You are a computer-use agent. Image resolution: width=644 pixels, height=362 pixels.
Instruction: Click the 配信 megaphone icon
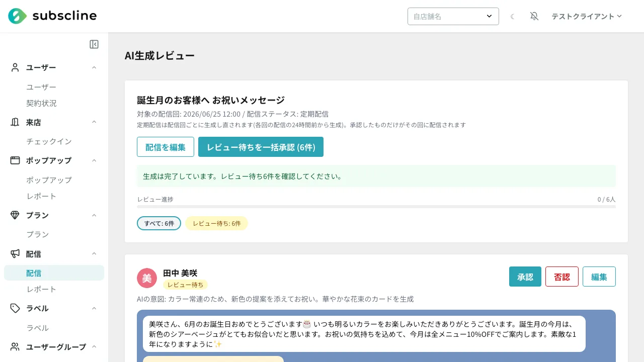pyautogui.click(x=15, y=253)
